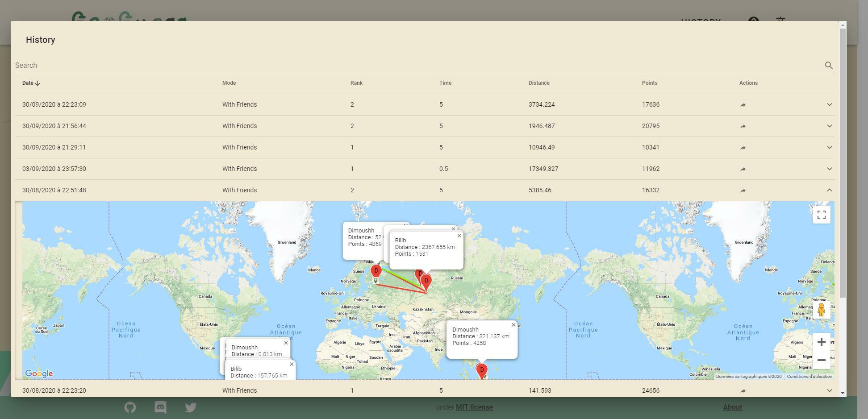Click the search magnifier icon

click(829, 65)
